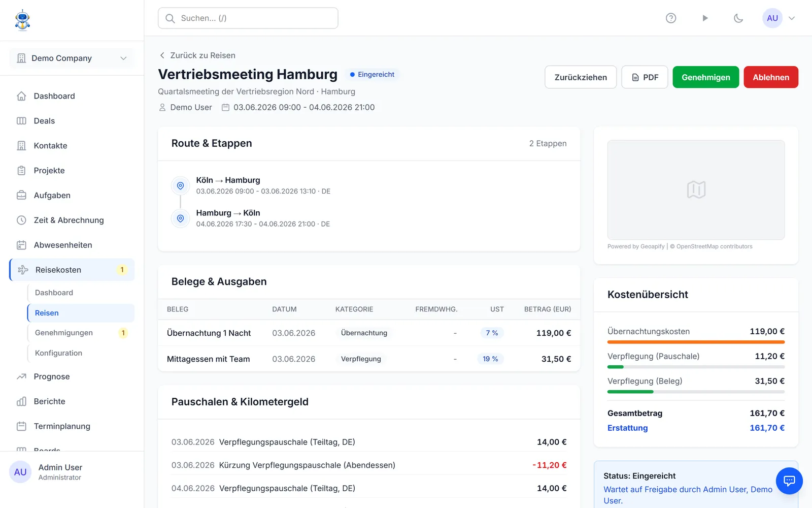Select the Köln to Hamburg location pin
This screenshot has height=508, width=812.
pyautogui.click(x=180, y=186)
